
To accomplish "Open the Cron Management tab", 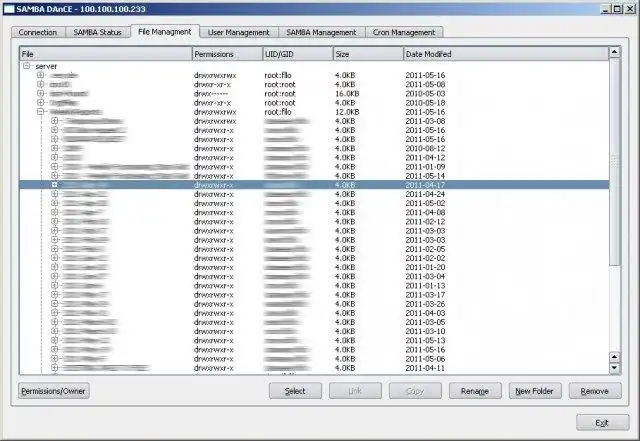I will click(404, 32).
